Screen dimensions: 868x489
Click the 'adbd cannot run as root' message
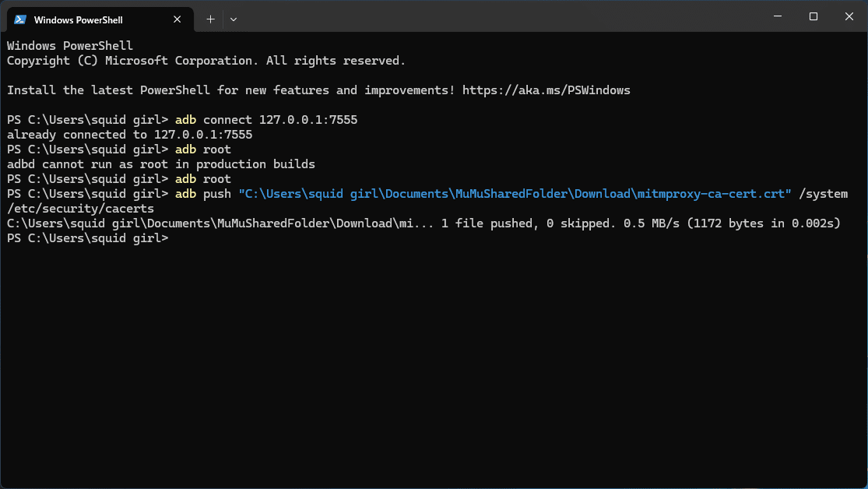pyautogui.click(x=160, y=164)
